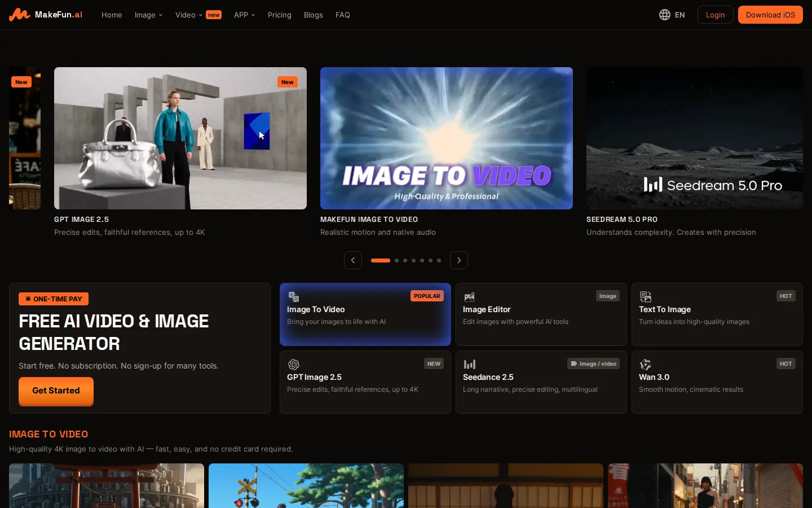Click the Download iOS button

pyautogui.click(x=770, y=15)
